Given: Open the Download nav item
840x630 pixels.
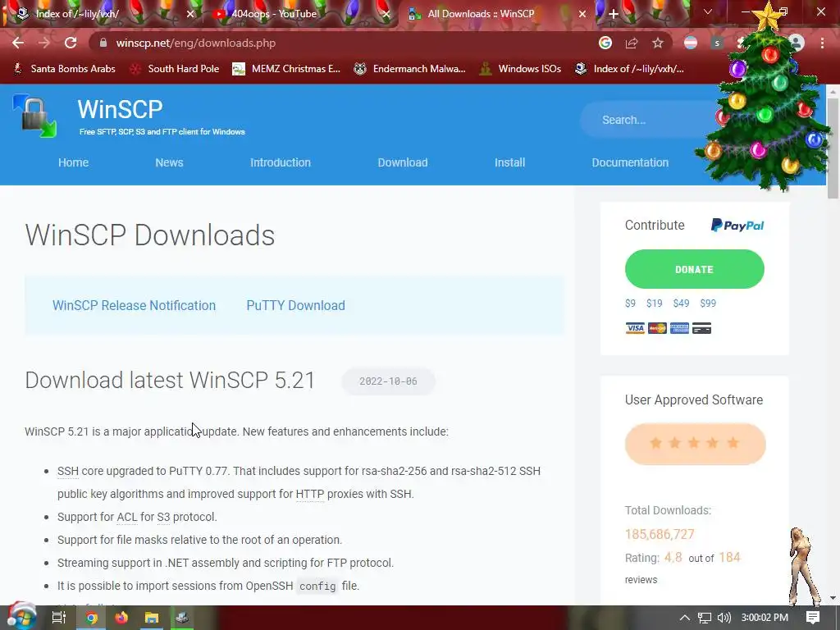Looking at the screenshot, I should point(403,162).
